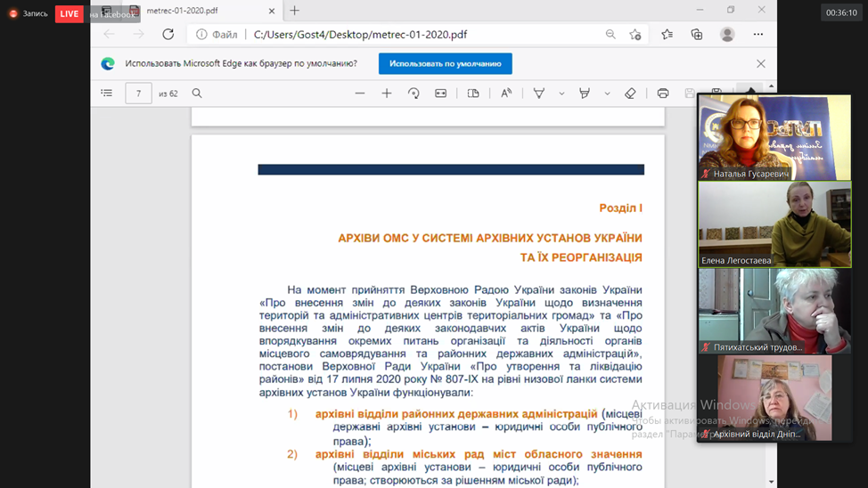Click Use as default browser button
Image resolution: width=868 pixels, height=488 pixels.
[445, 63]
